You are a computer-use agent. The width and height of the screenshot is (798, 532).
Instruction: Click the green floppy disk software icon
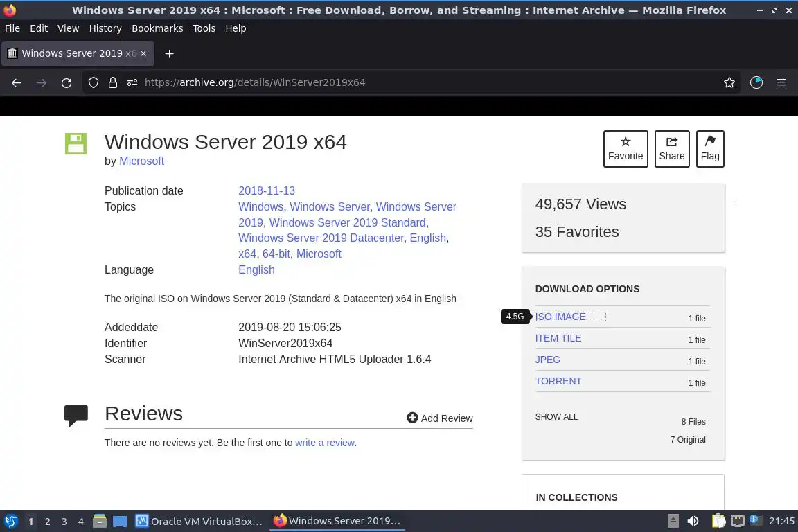point(76,143)
